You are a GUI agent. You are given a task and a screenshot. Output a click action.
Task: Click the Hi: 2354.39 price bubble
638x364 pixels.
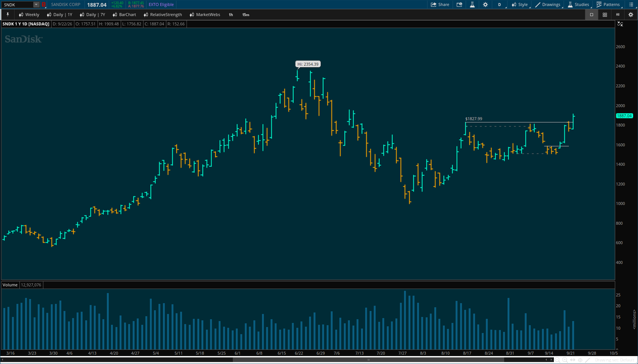click(308, 64)
